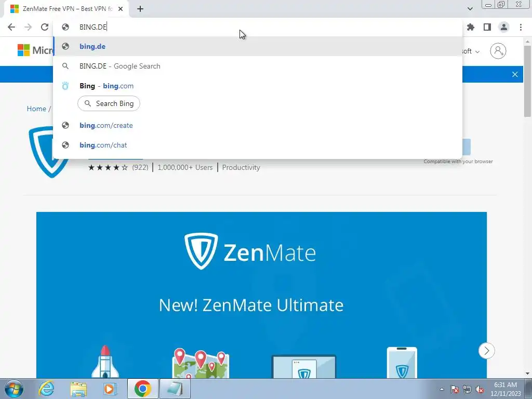The image size is (532, 399).
Task: Reload the page with the refresh icon
Action: [x=45, y=27]
